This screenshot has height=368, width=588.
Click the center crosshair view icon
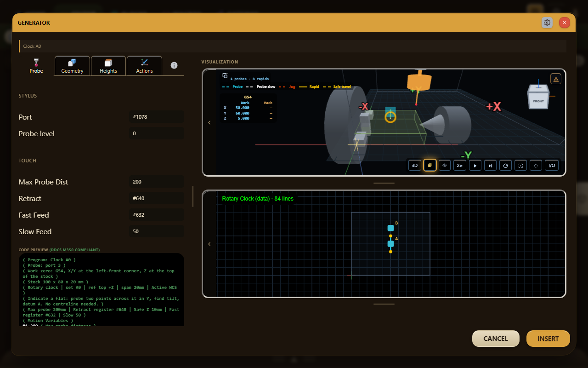tap(536, 165)
